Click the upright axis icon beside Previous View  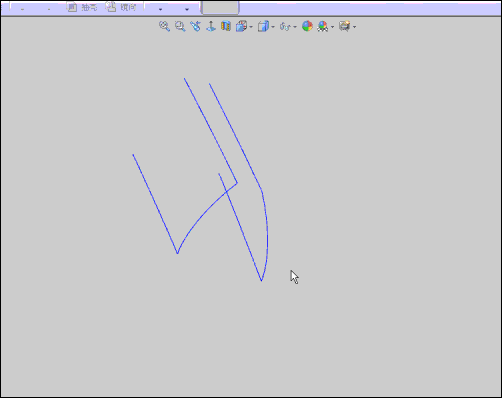211,26
